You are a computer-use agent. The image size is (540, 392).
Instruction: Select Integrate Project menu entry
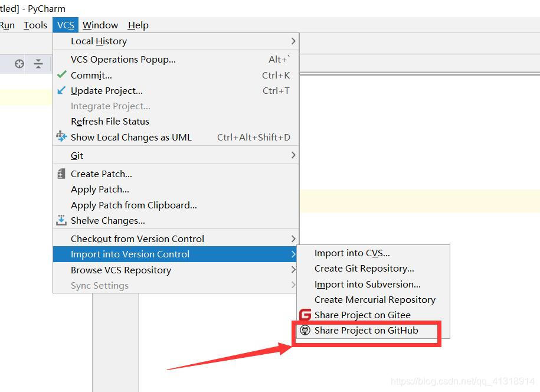pyautogui.click(x=176, y=106)
